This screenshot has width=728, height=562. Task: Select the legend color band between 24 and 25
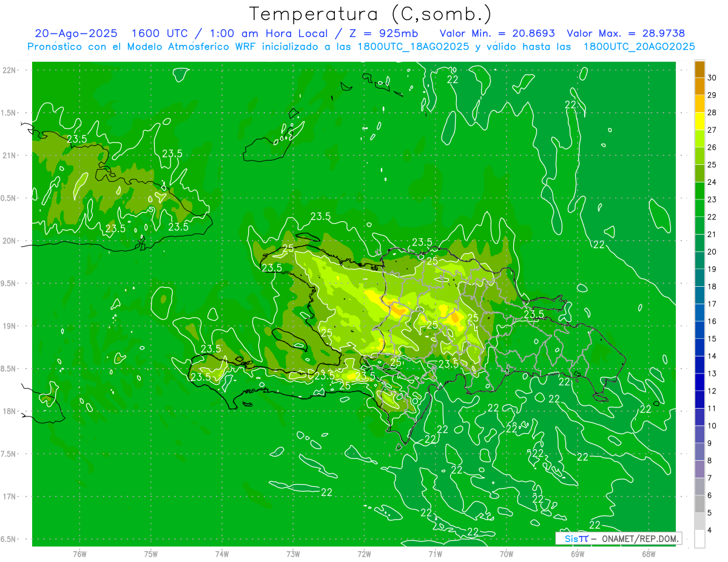(x=699, y=173)
